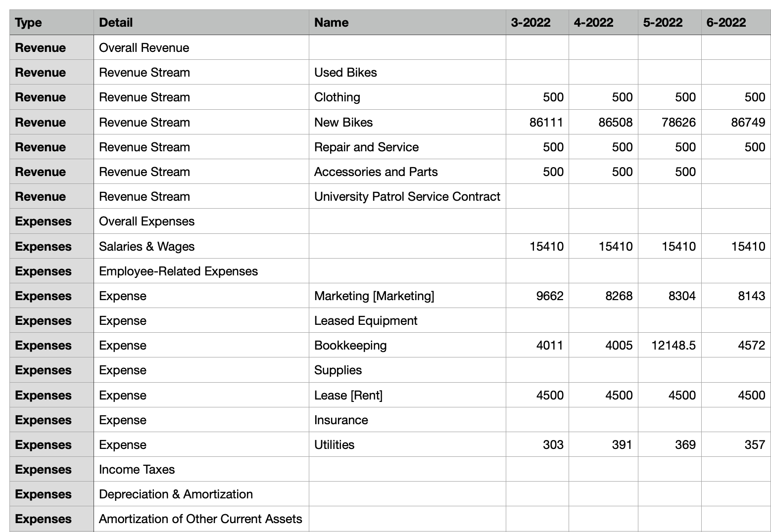Click New Bikes value 86508
Image resolution: width=771 pixels, height=532 pixels.
pyautogui.click(x=603, y=122)
